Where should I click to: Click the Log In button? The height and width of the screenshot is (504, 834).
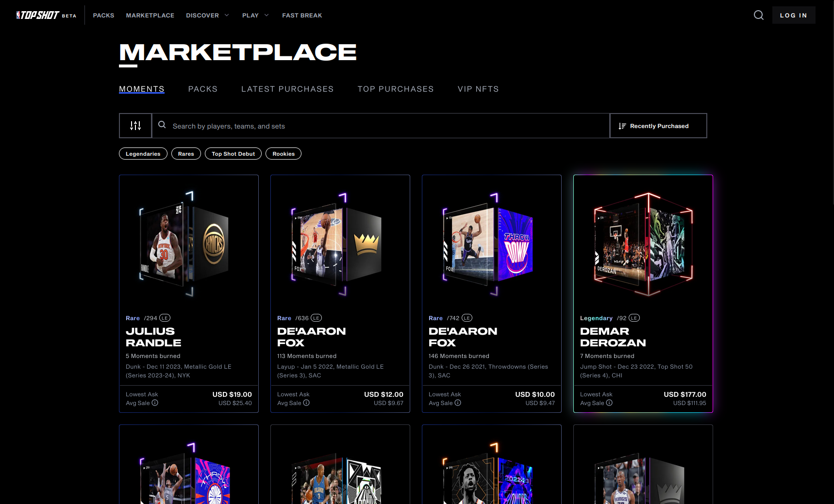(x=794, y=15)
